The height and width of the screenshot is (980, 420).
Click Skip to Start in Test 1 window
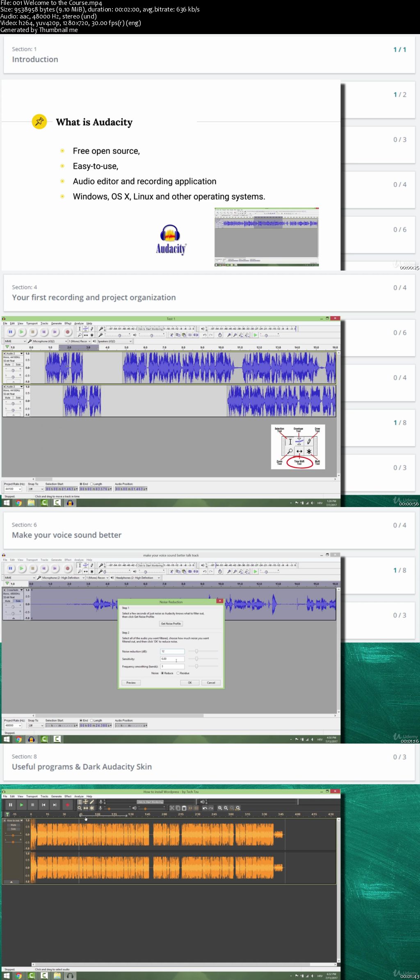pyautogui.click(x=44, y=332)
